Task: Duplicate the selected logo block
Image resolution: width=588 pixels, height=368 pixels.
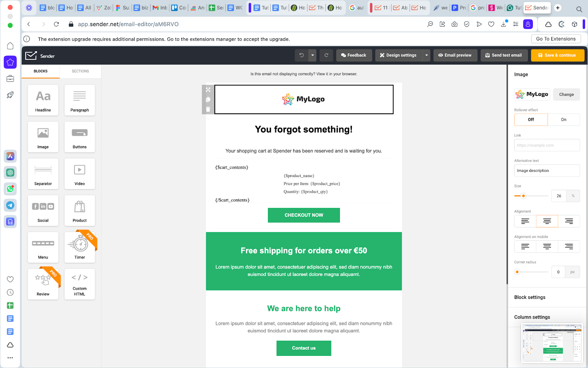Action: click(208, 99)
